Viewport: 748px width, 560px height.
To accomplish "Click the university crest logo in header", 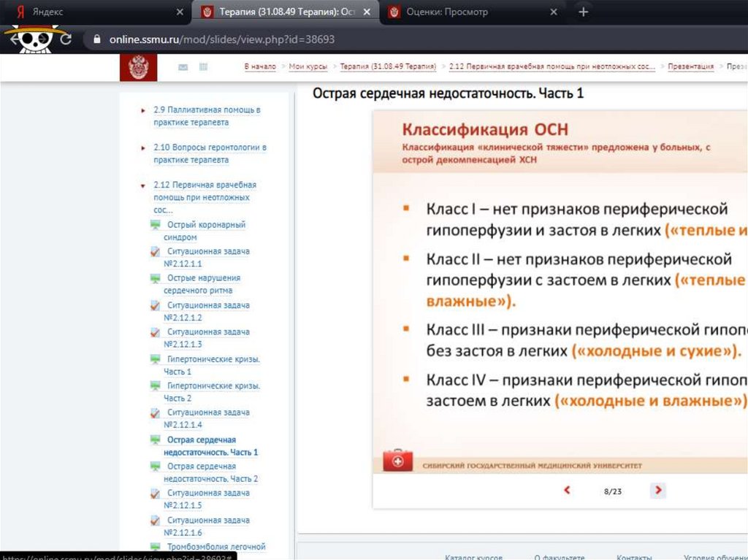I will [x=138, y=67].
